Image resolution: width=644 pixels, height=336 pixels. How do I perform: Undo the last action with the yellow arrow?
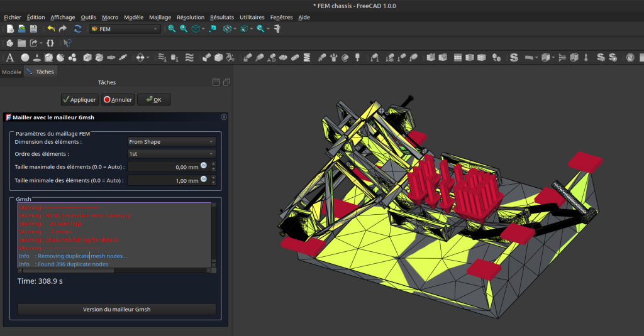51,29
